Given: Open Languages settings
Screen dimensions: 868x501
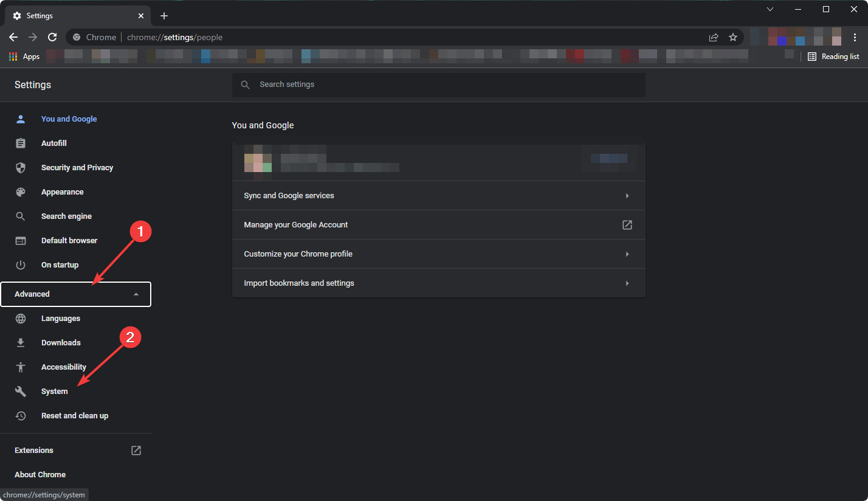Looking at the screenshot, I should pos(61,319).
